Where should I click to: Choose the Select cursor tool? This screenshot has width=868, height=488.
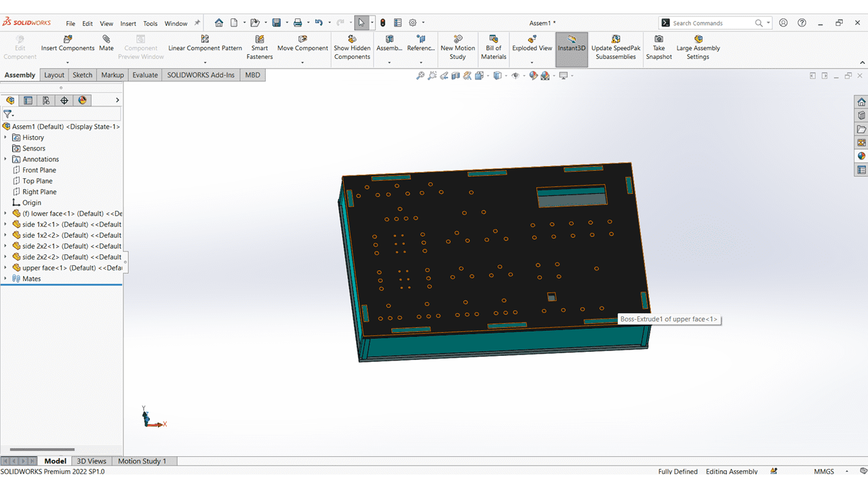point(361,22)
